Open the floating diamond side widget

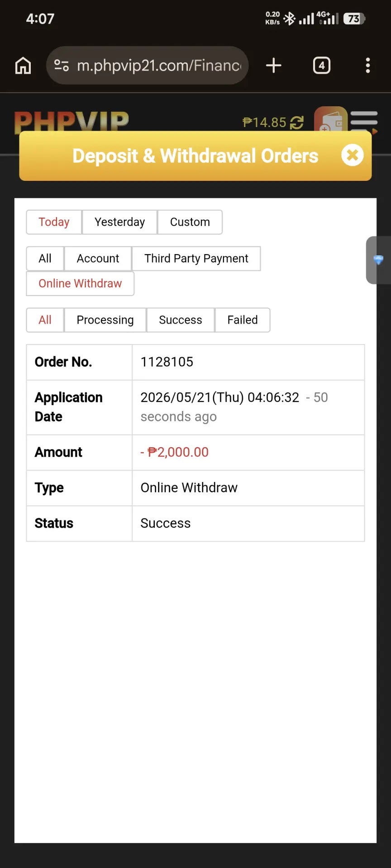coord(378,260)
